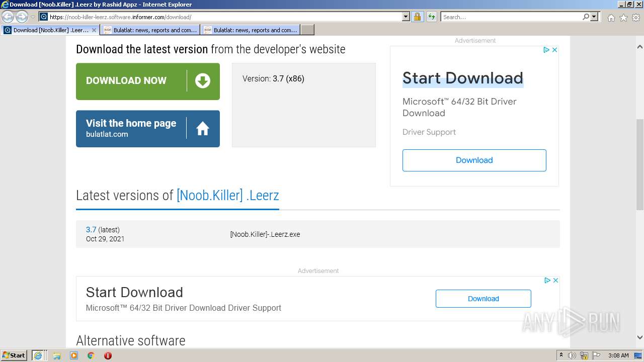Click the Refresh page icon
Viewport: 644px width, 362px height.
432,17
